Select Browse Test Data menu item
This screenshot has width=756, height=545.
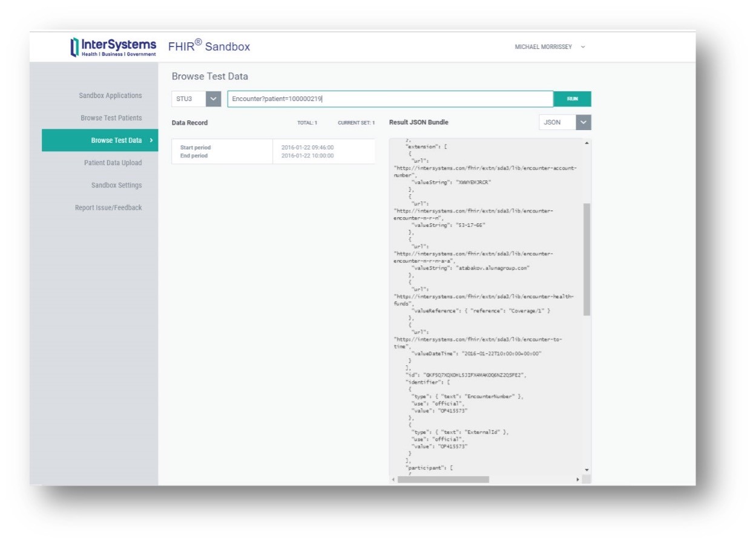coord(100,140)
